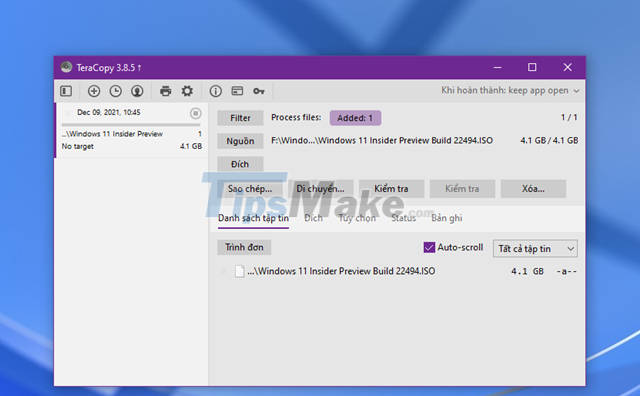640x396 pixels.
Task: Click the source path F:\Windo... text
Action: pyautogui.click(x=382, y=140)
